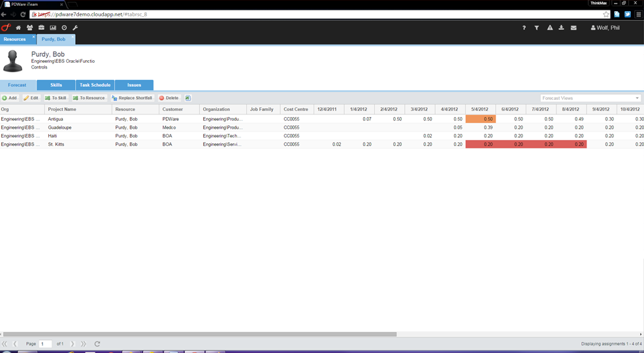Go to Home via house icon

click(18, 27)
